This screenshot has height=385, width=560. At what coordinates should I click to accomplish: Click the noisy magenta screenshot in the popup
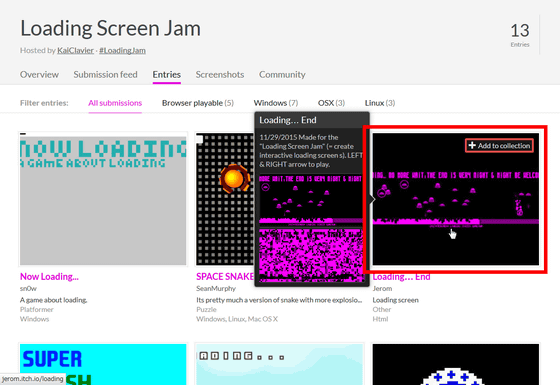coord(311,255)
